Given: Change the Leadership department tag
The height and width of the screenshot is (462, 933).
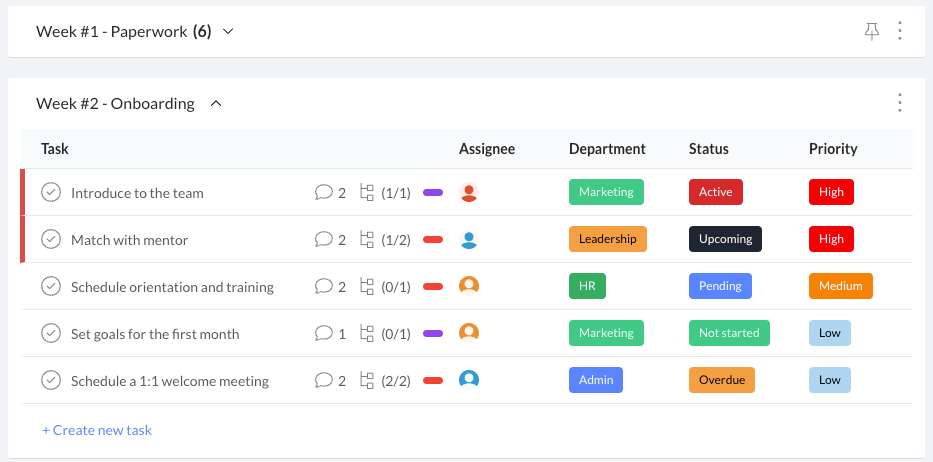Looking at the screenshot, I should pos(608,239).
